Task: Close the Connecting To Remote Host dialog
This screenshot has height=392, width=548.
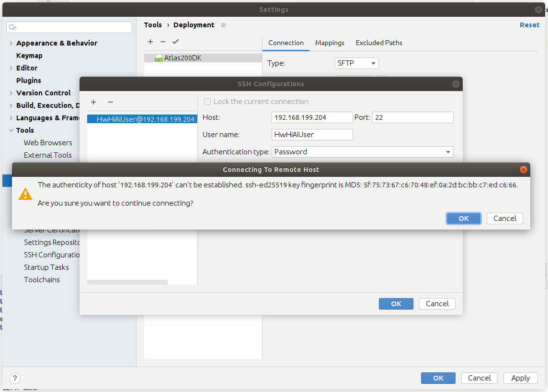Action: 523,170
